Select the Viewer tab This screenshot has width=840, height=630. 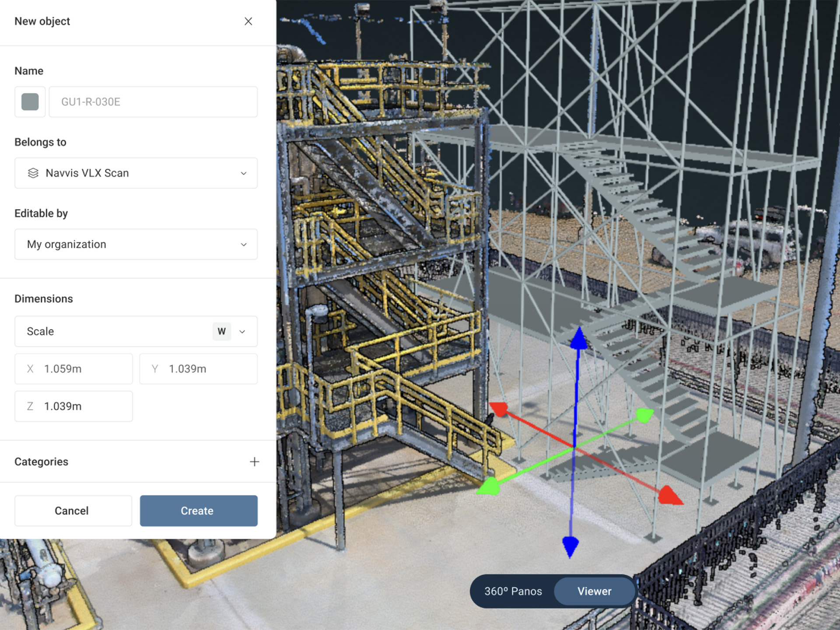594,591
